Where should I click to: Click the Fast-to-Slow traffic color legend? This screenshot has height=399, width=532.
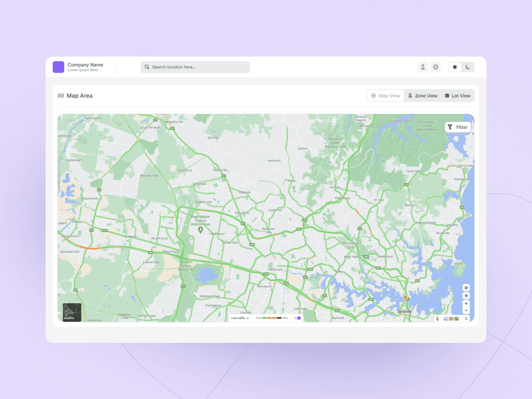[x=272, y=318]
